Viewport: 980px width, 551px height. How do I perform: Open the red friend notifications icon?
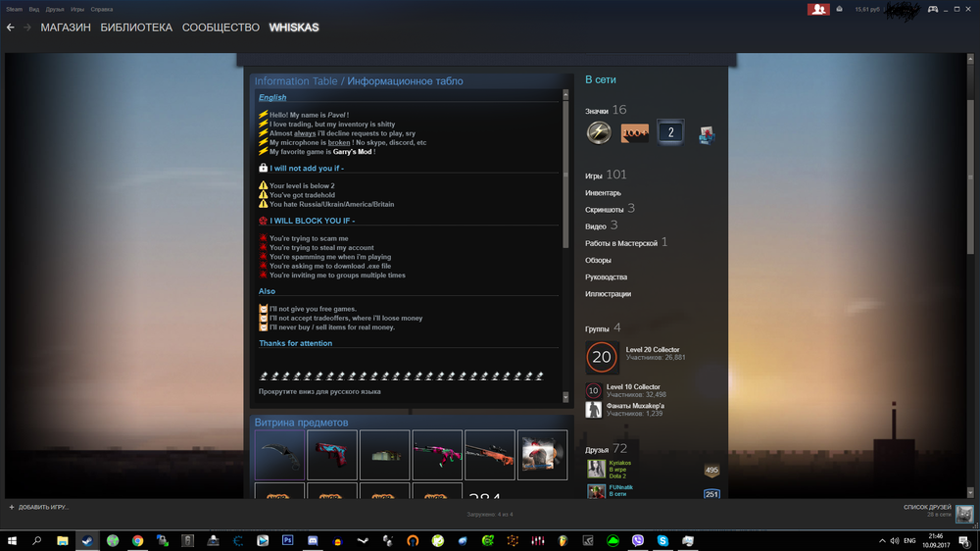click(x=818, y=9)
